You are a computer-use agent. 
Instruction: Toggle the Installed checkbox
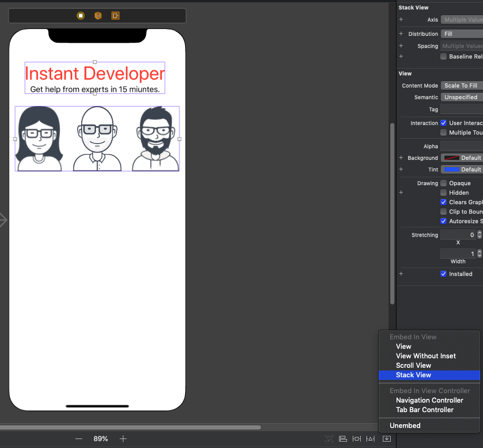[443, 274]
